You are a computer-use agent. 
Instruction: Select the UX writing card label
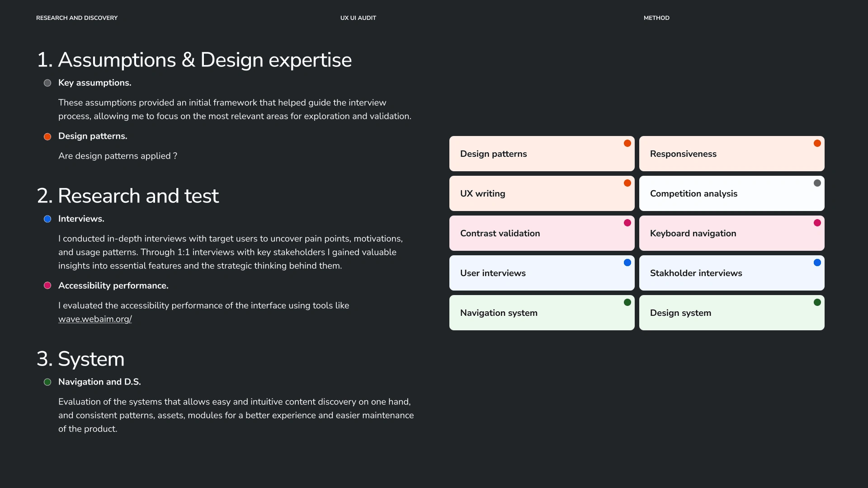[x=483, y=193]
